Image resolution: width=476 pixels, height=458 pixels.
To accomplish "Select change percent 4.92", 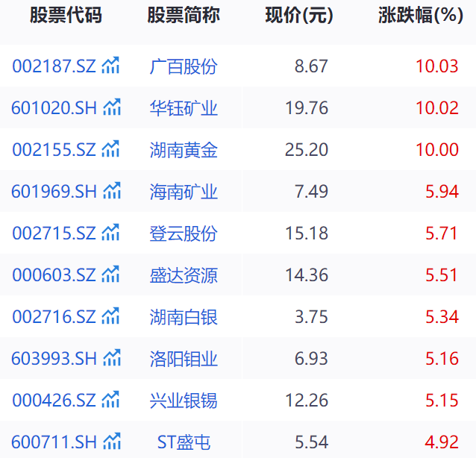I will click(442, 442).
